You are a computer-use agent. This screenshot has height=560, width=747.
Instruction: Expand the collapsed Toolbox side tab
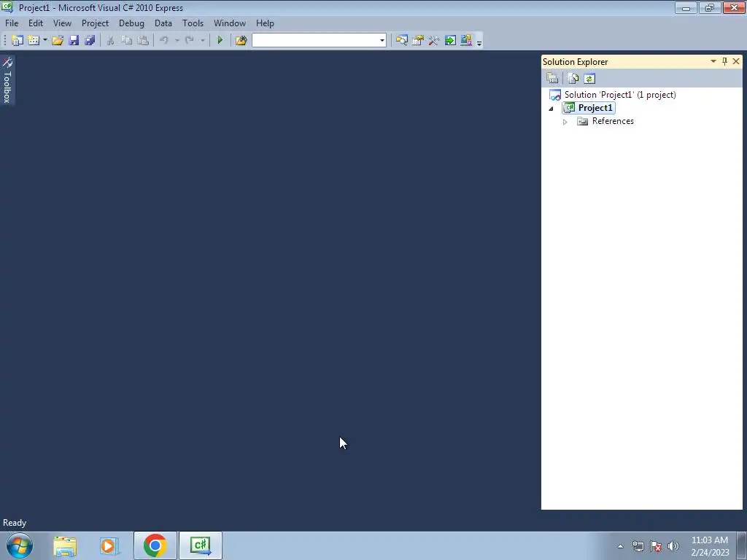(7, 80)
